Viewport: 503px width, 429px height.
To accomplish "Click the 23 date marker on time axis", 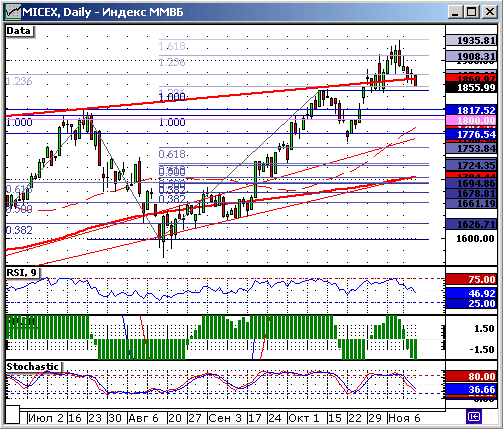I will pos(95,418).
